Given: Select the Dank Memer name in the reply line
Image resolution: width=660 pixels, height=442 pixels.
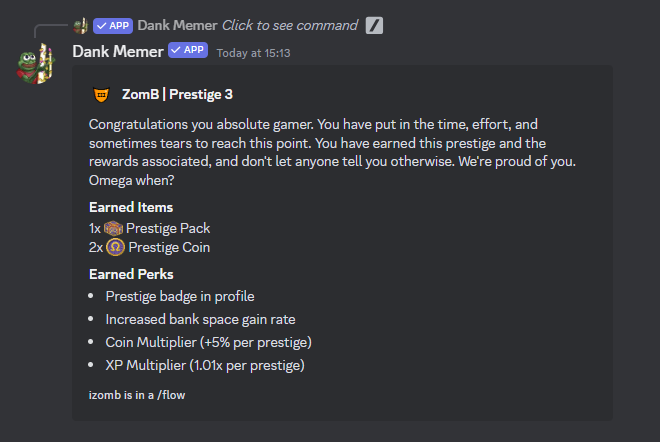Looking at the screenshot, I should pyautogui.click(x=176, y=25).
